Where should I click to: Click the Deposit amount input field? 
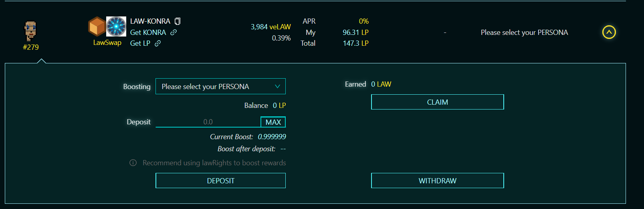[x=208, y=122]
